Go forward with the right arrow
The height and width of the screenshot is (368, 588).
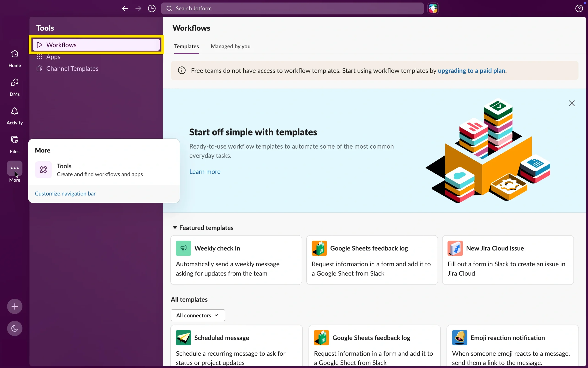click(139, 9)
